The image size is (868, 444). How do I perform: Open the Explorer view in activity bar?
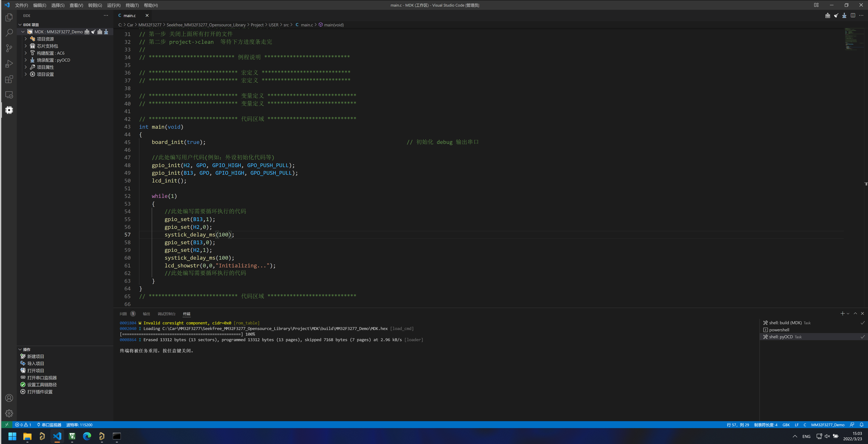pos(9,17)
